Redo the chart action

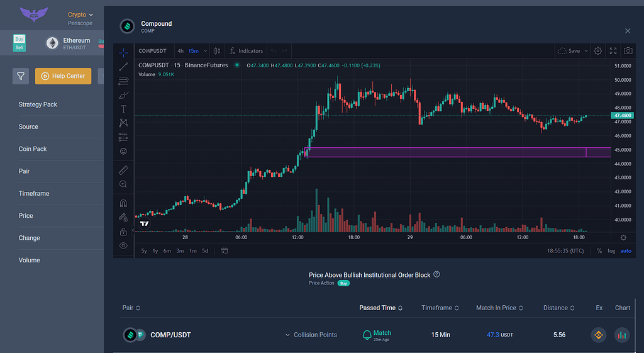coord(284,51)
